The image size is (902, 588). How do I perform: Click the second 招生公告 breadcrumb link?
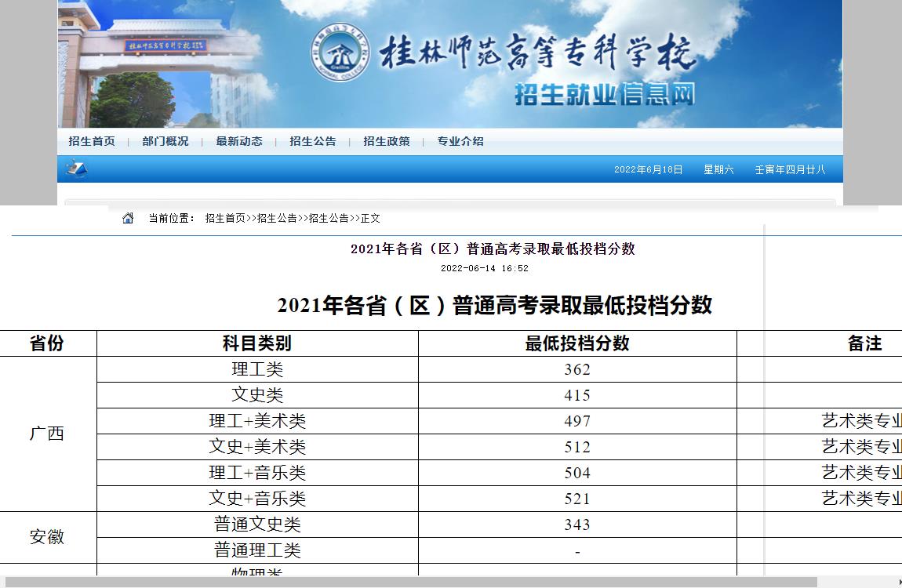[329, 219]
